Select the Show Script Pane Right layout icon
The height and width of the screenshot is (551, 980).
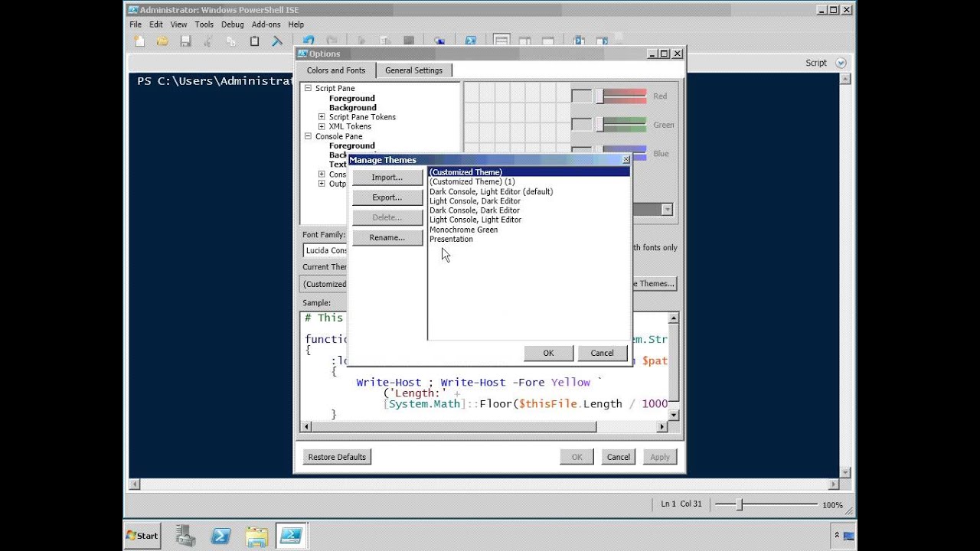525,41
